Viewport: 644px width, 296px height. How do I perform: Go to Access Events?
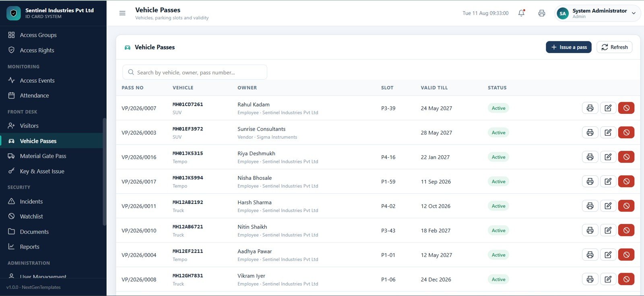pos(52,80)
